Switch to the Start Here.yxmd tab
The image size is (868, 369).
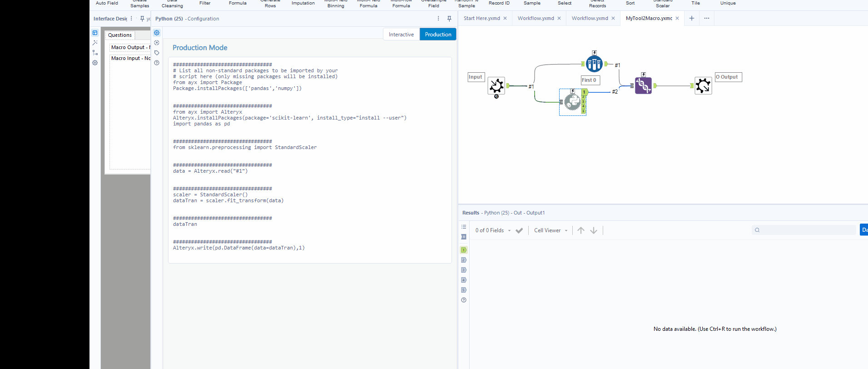[x=481, y=18]
